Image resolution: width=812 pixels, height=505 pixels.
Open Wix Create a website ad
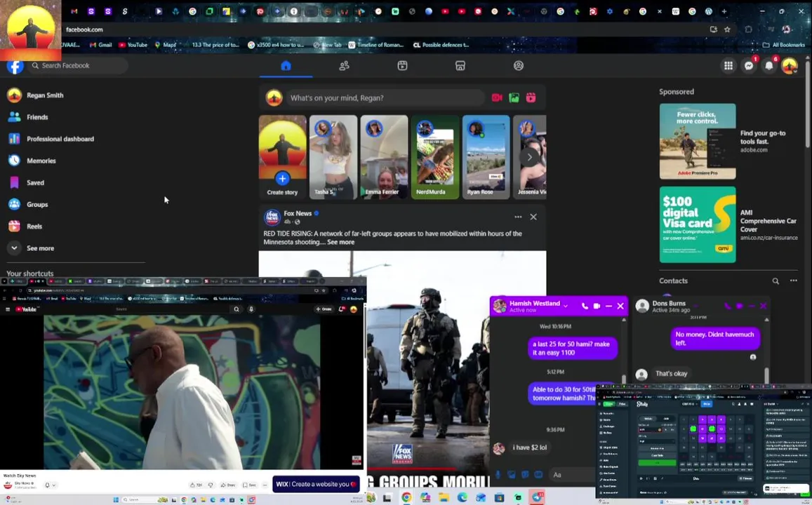[316, 484]
